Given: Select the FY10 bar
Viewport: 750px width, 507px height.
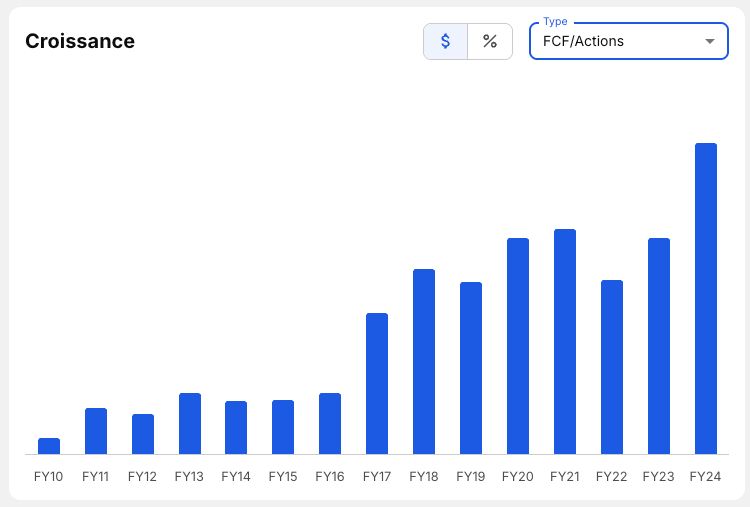Looking at the screenshot, I should click(49, 446).
